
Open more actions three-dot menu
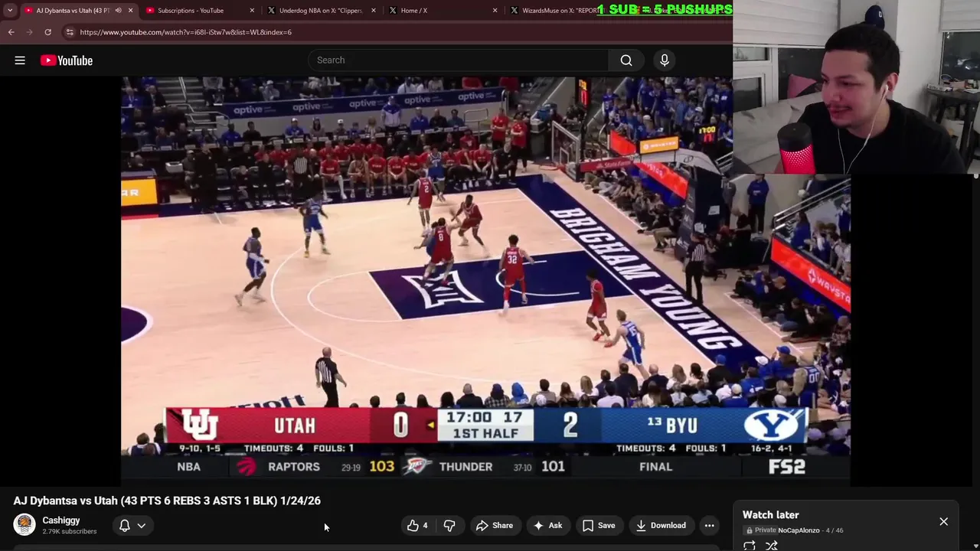[x=710, y=526]
